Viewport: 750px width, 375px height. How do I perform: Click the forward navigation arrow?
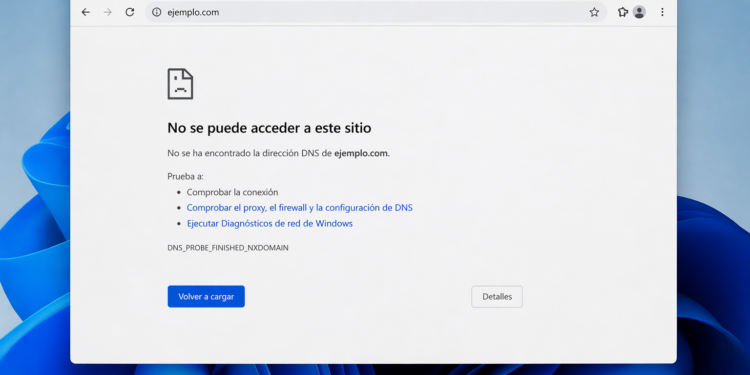[108, 12]
